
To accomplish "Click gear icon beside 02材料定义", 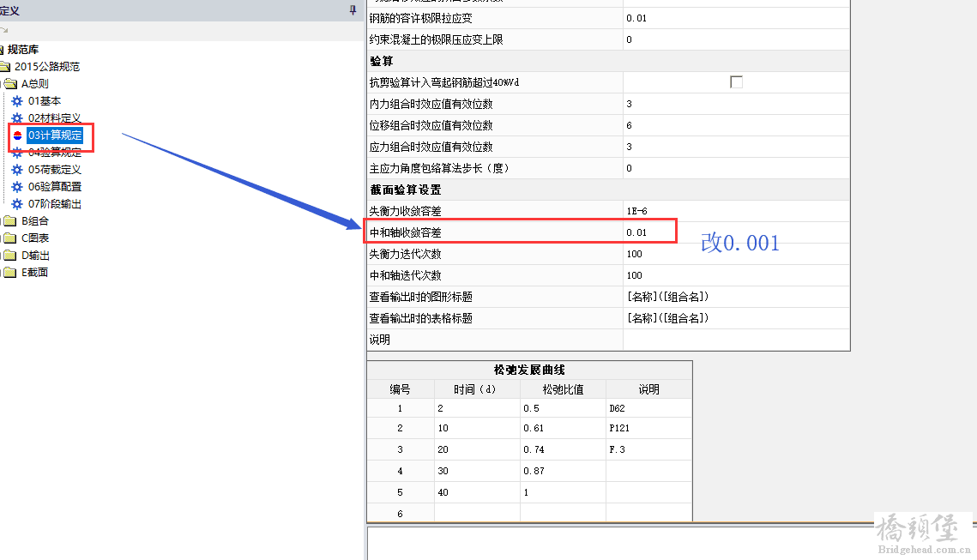I will pyautogui.click(x=17, y=117).
